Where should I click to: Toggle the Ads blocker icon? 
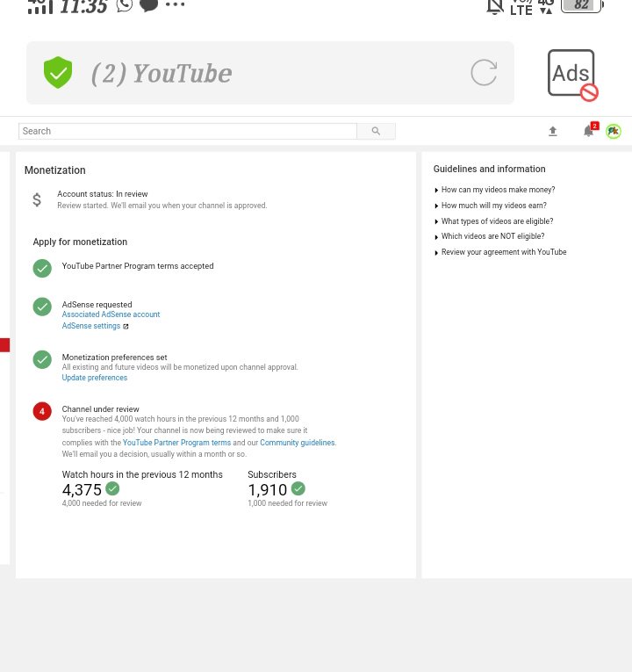click(x=572, y=75)
